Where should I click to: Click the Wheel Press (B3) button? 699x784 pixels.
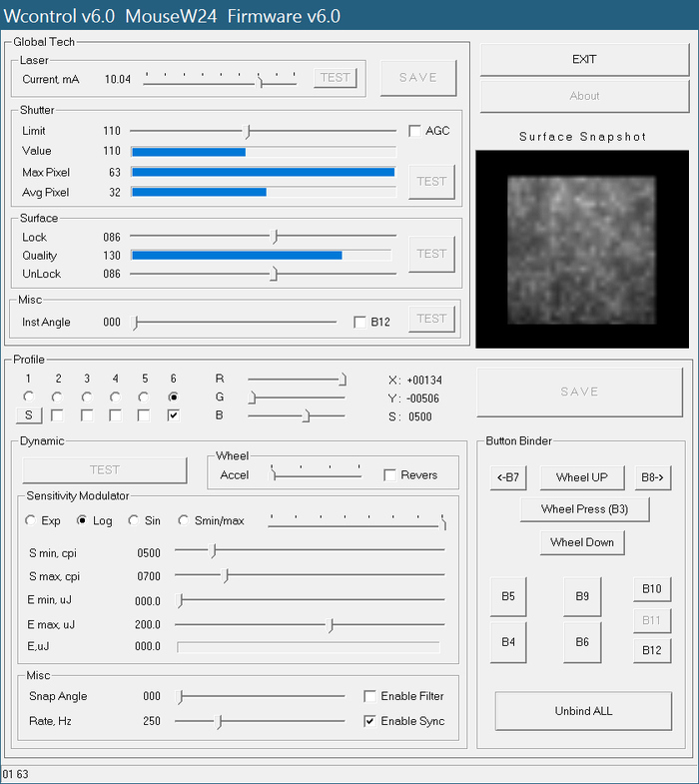tap(584, 509)
